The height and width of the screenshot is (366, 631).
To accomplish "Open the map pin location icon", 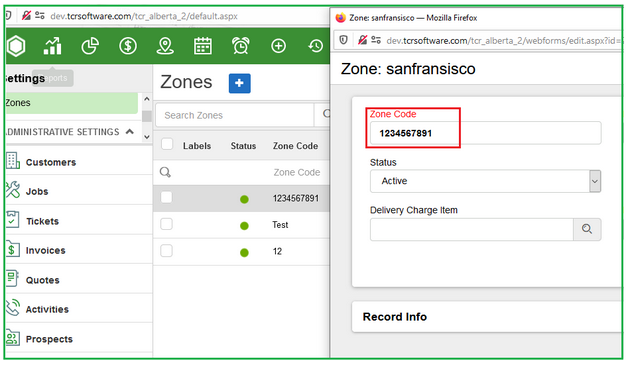I will click(x=165, y=46).
